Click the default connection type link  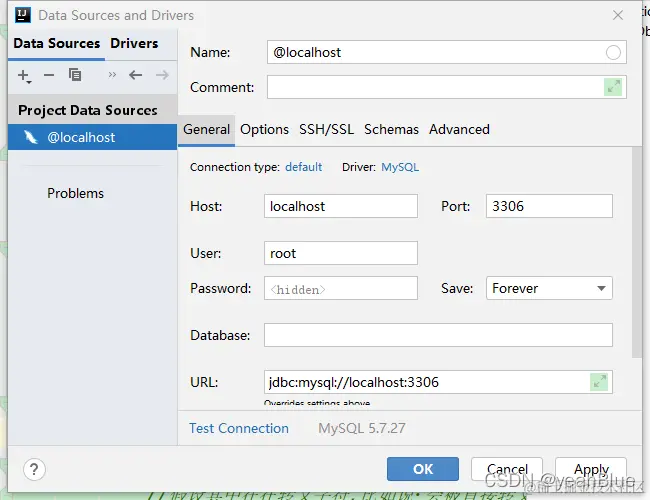pos(303,167)
